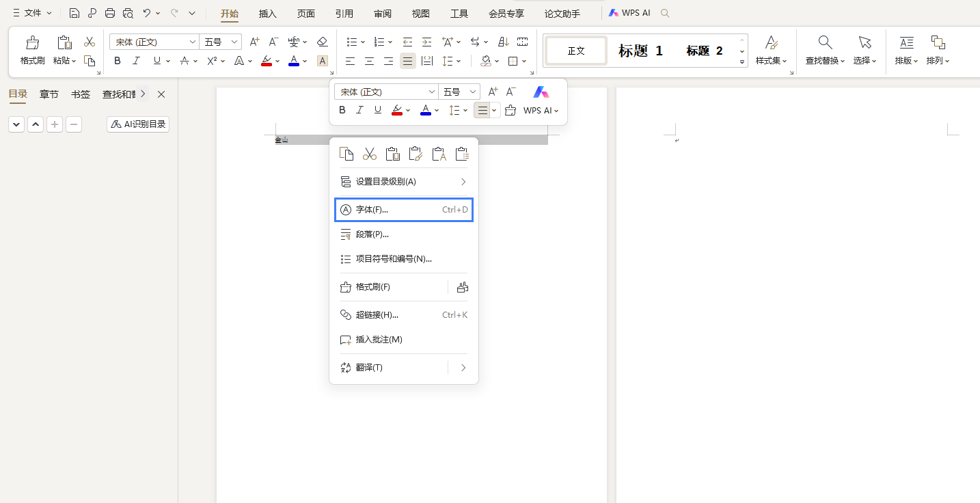Image resolution: width=980 pixels, height=503 pixels.
Task: Toggle underline in the floating toolbar
Action: (377, 109)
